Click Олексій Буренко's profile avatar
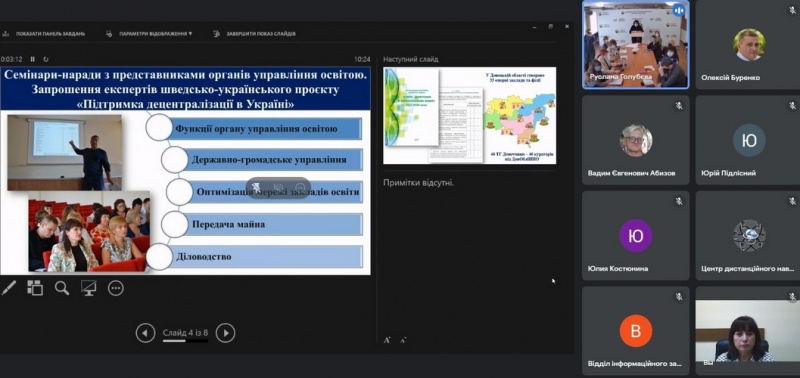This screenshot has width=800, height=378. tap(749, 44)
